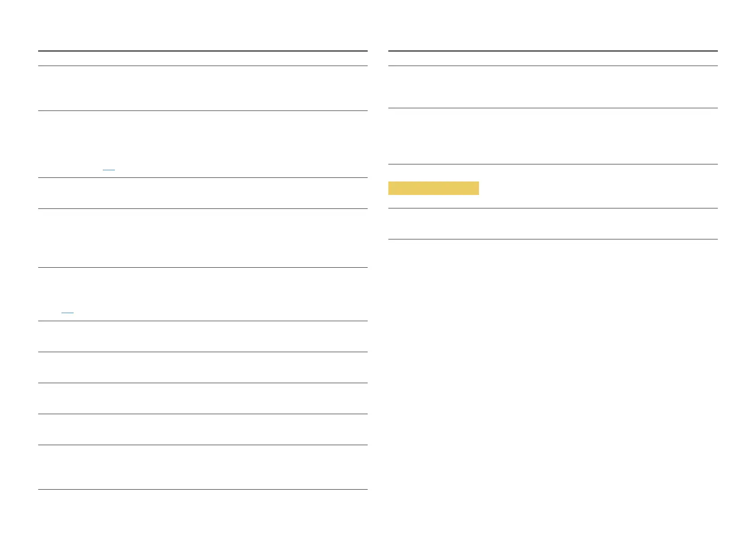Select the seventh body row of left table
This screenshot has width=756, height=535.
coord(202,367)
